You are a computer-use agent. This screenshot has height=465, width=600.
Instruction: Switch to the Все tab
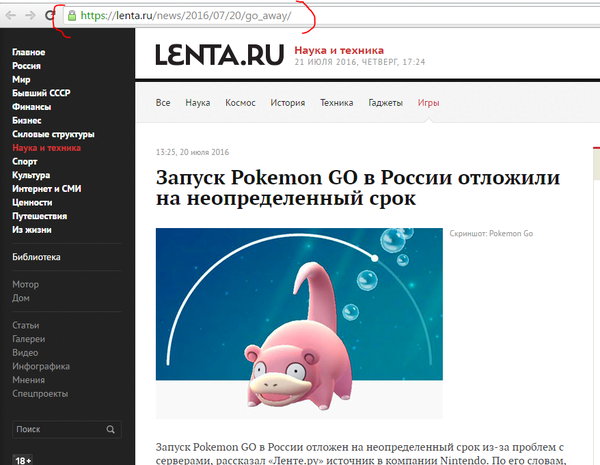[163, 103]
